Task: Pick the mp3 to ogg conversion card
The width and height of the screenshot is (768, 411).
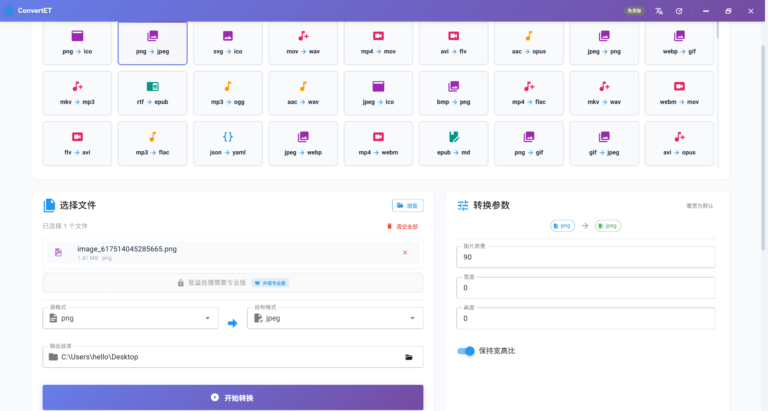Action: (228, 93)
